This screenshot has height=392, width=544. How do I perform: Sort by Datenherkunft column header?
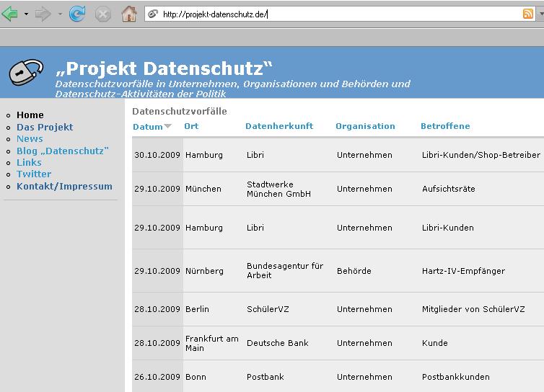tap(279, 126)
